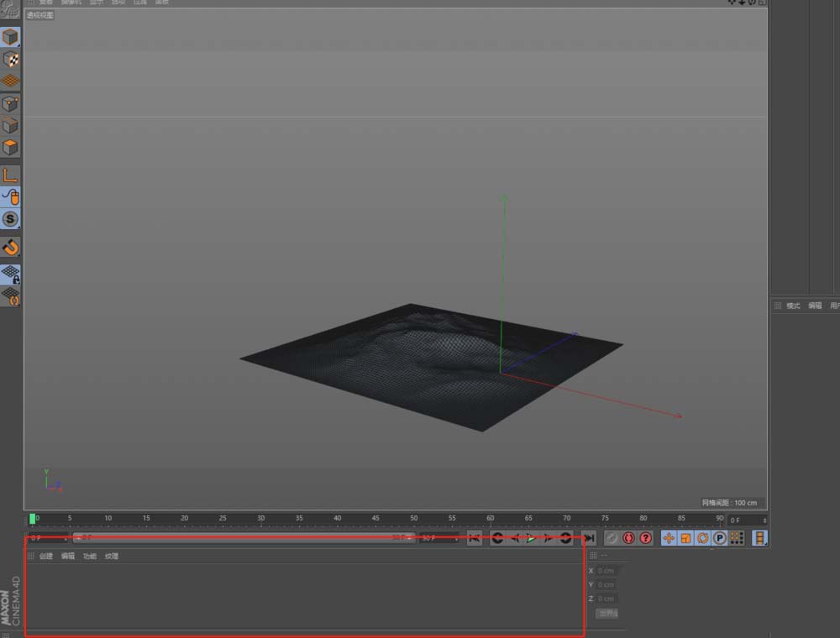Click the green Y axis arrow handle
This screenshot has width=840, height=638.
pyautogui.click(x=504, y=199)
